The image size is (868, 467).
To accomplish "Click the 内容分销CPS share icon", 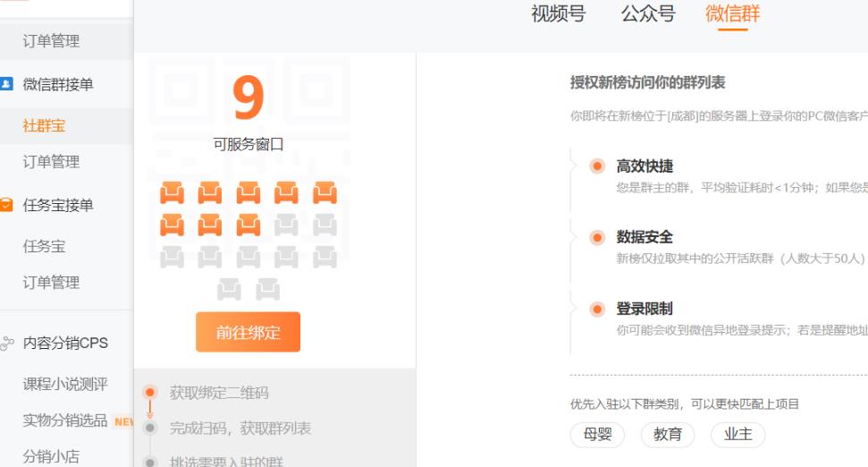I will pyautogui.click(x=7, y=344).
